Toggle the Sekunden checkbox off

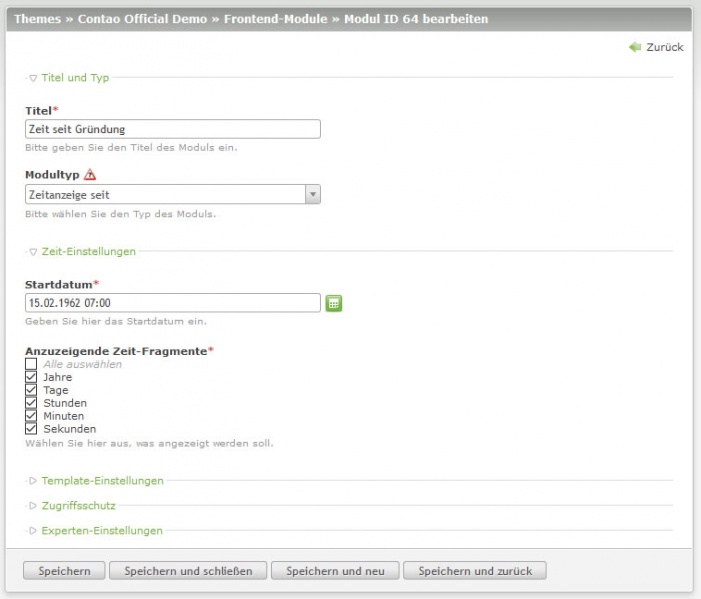pyautogui.click(x=31, y=429)
